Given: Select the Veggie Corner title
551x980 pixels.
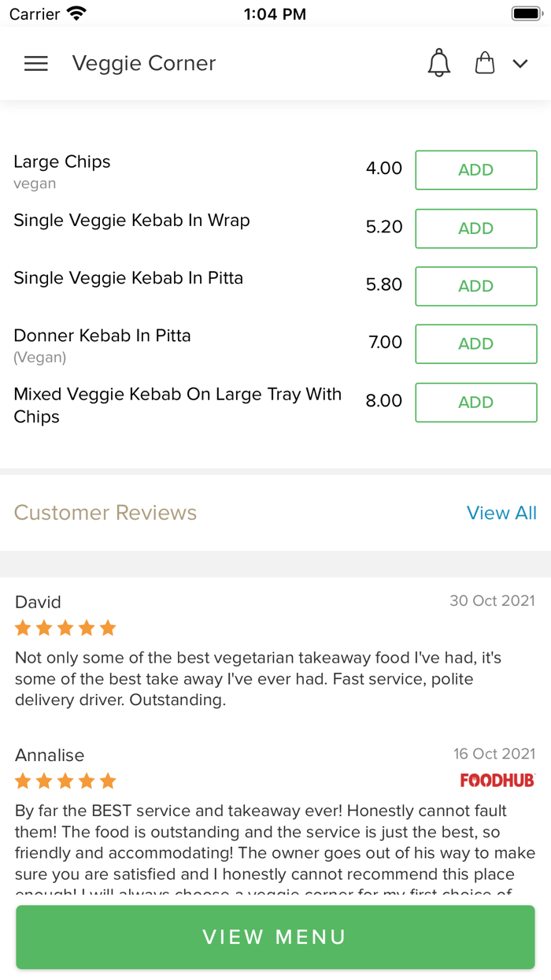Looking at the screenshot, I should point(144,64).
